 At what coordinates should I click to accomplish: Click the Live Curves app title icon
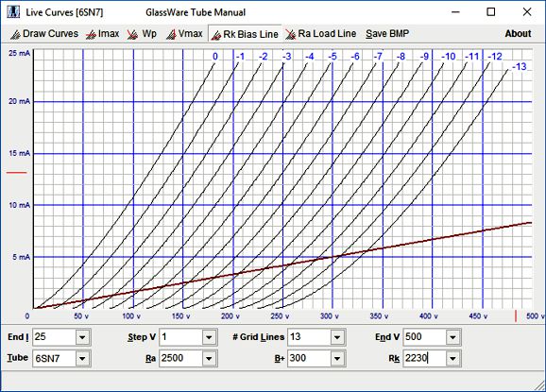click(x=13, y=12)
